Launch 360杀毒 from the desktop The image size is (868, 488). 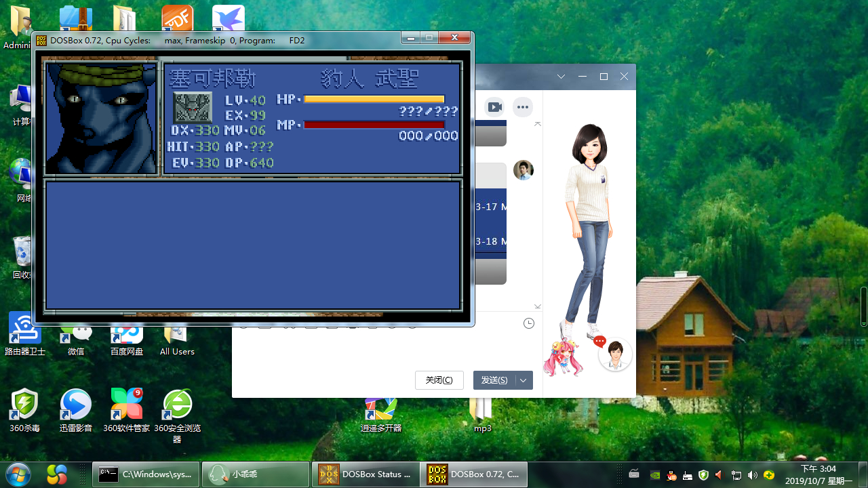[24, 411]
